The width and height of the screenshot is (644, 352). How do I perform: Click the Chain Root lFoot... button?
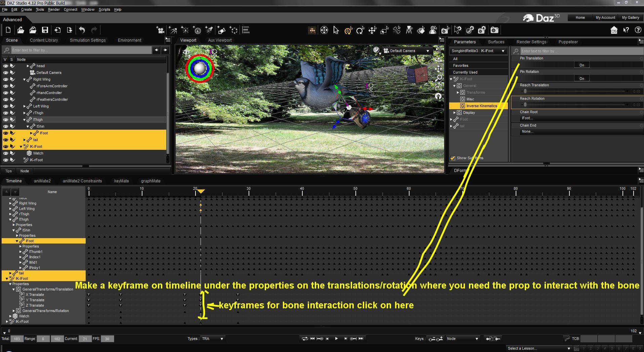(x=581, y=118)
